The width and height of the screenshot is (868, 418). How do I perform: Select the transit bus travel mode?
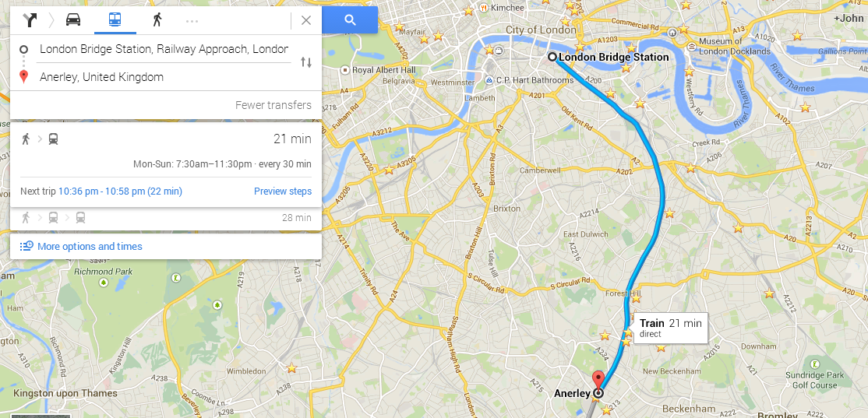coord(115,20)
